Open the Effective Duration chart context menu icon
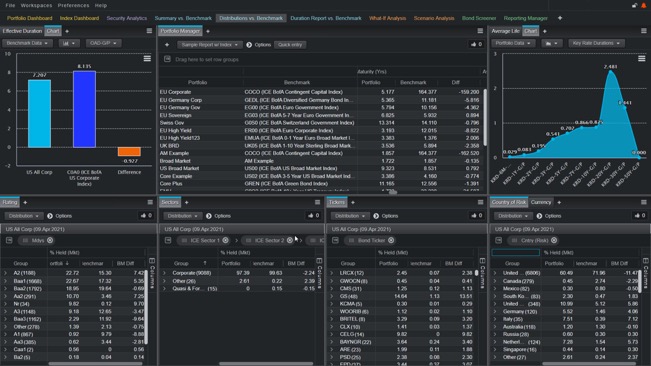Image resolution: width=651 pixels, height=366 pixels. (x=147, y=59)
